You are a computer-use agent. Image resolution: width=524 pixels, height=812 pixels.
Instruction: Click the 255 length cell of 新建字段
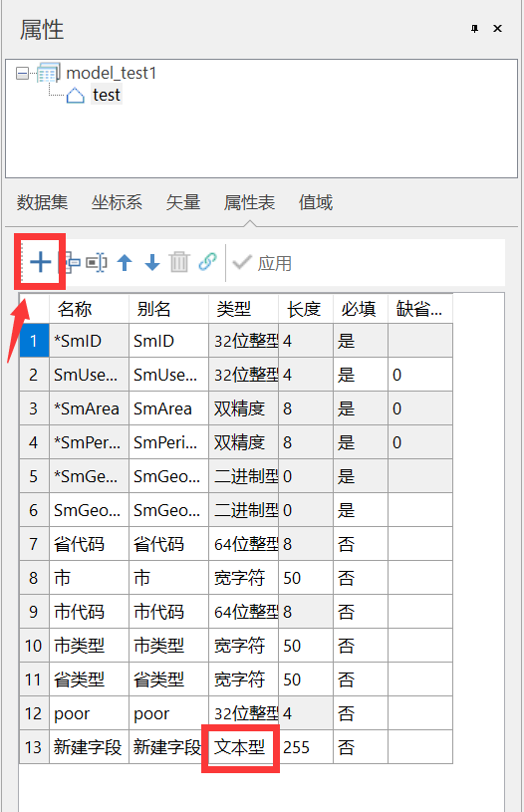click(x=306, y=747)
